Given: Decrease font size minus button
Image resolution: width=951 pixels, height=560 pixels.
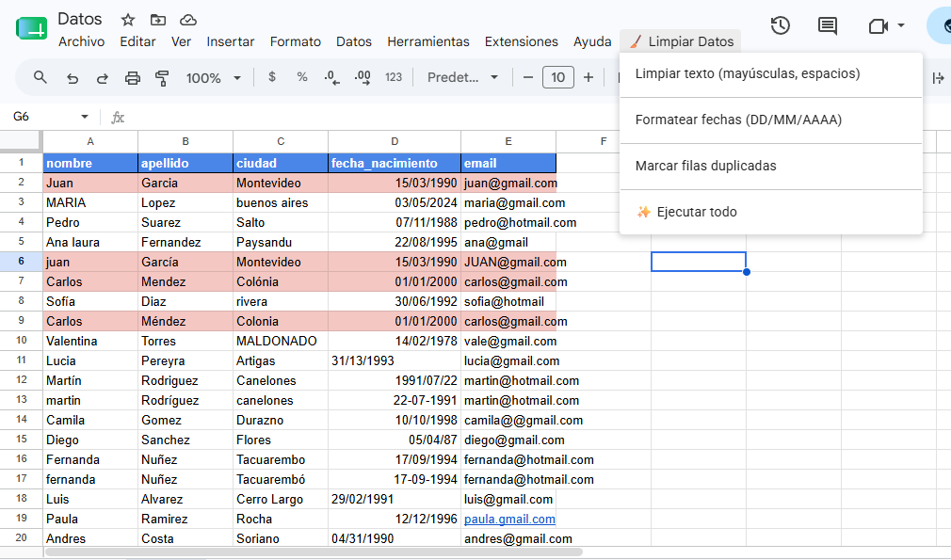Looking at the screenshot, I should pos(527,77).
